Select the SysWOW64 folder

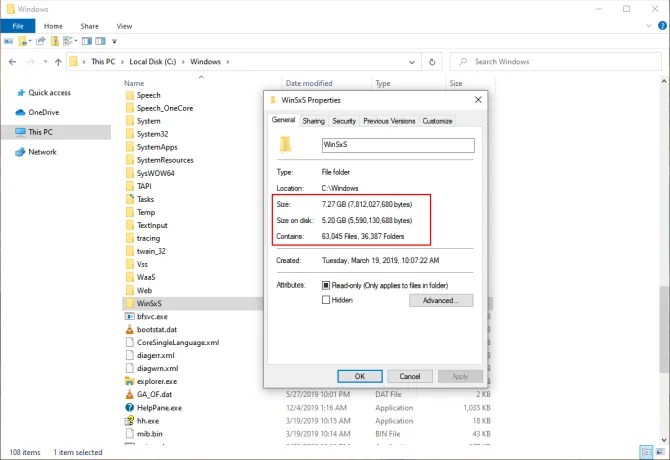[x=155, y=173]
